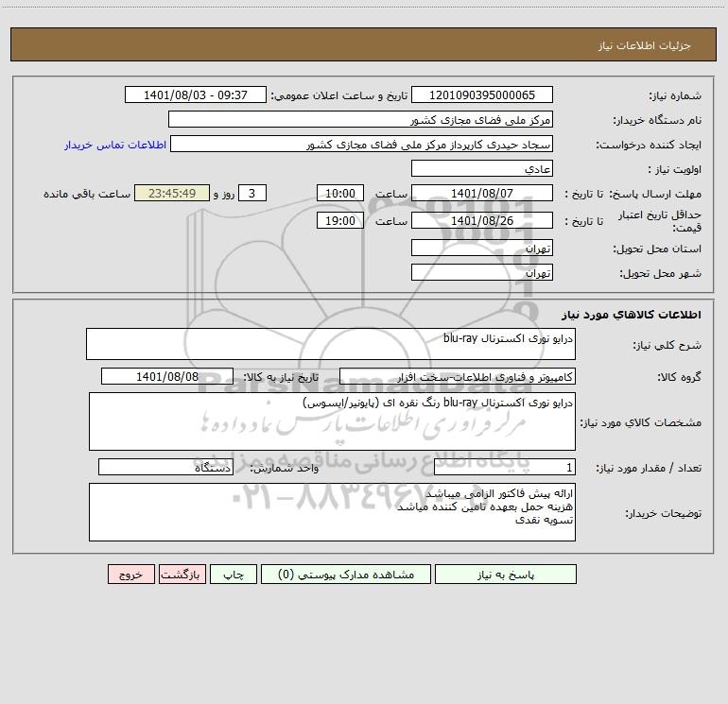Click the request creator field سجاد حیدری
Viewport: 728px width, 704px height.
[x=362, y=144]
